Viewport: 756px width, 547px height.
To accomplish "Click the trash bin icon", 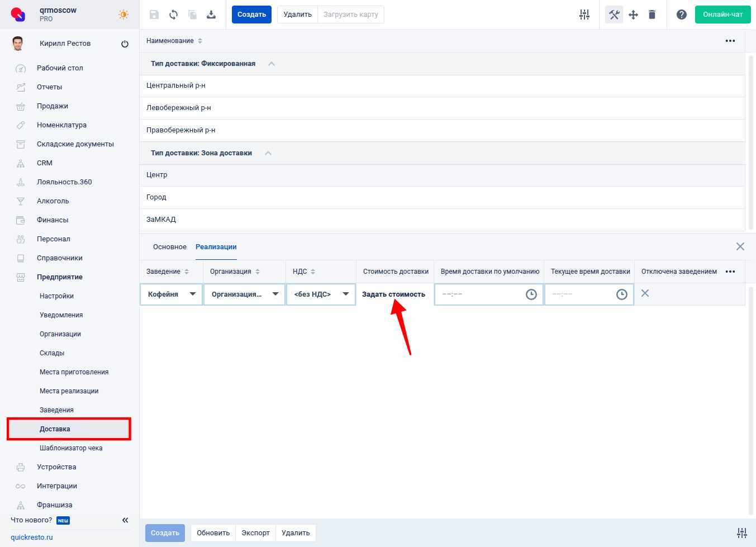I will (652, 15).
